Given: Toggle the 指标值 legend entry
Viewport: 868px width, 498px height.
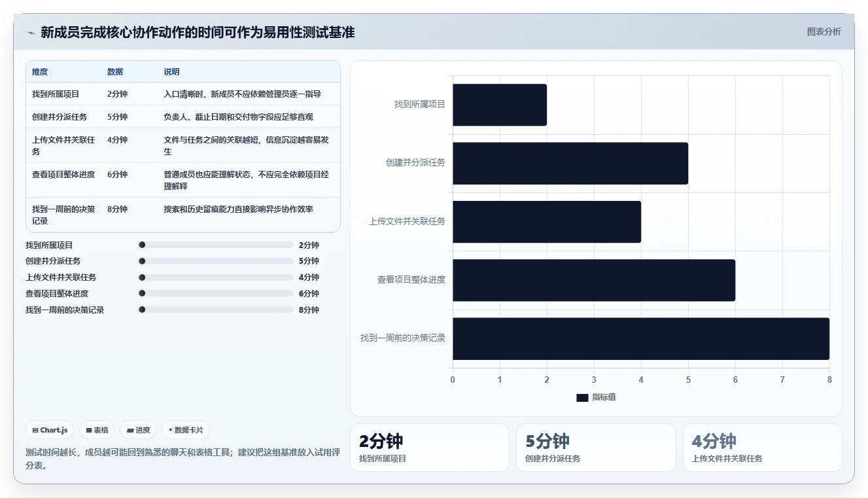Looking at the screenshot, I should (596, 397).
